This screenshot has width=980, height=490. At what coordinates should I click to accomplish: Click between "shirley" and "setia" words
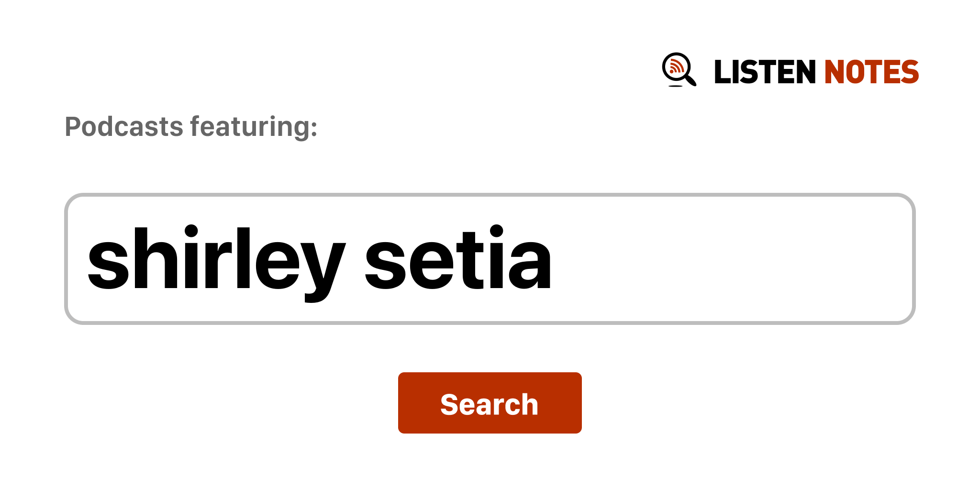click(x=355, y=259)
